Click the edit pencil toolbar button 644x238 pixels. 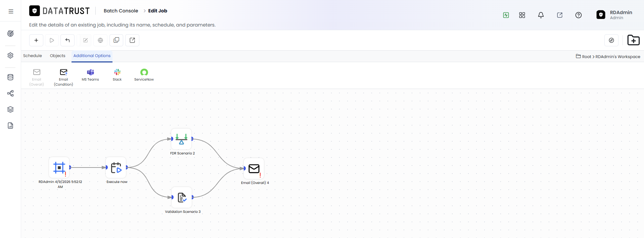(x=86, y=40)
